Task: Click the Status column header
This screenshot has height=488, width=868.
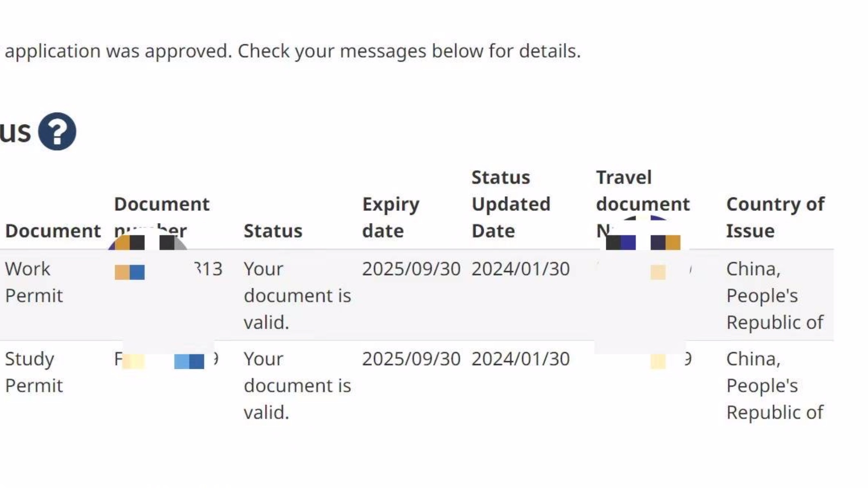Action: click(x=273, y=231)
